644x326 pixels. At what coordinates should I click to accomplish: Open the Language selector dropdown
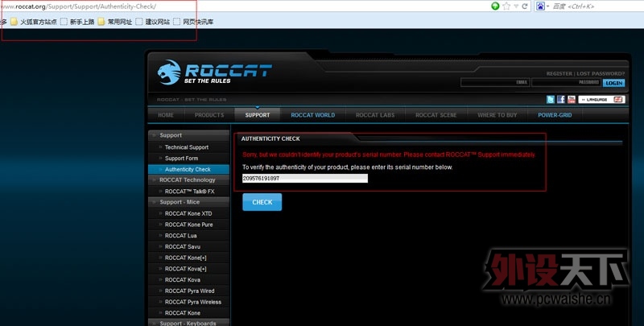pyautogui.click(x=601, y=99)
